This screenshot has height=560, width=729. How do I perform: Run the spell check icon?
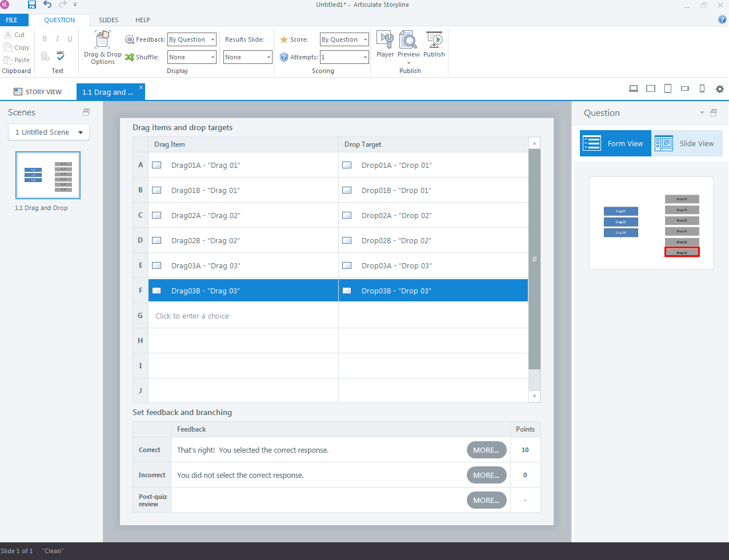pos(61,55)
